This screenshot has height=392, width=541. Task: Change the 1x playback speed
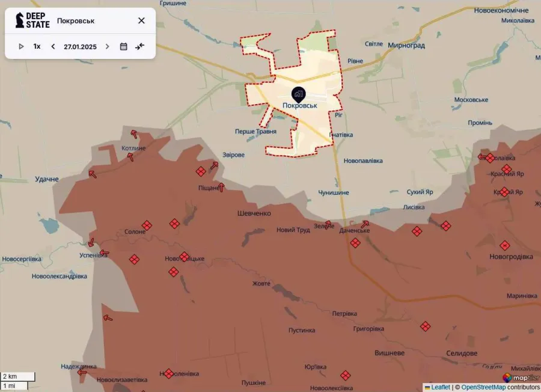click(37, 46)
